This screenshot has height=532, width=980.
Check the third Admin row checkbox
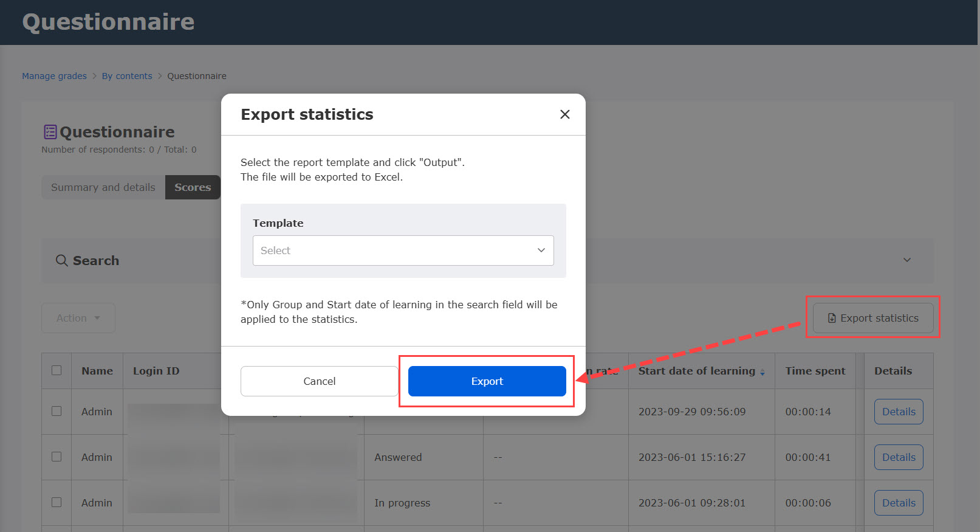point(57,502)
